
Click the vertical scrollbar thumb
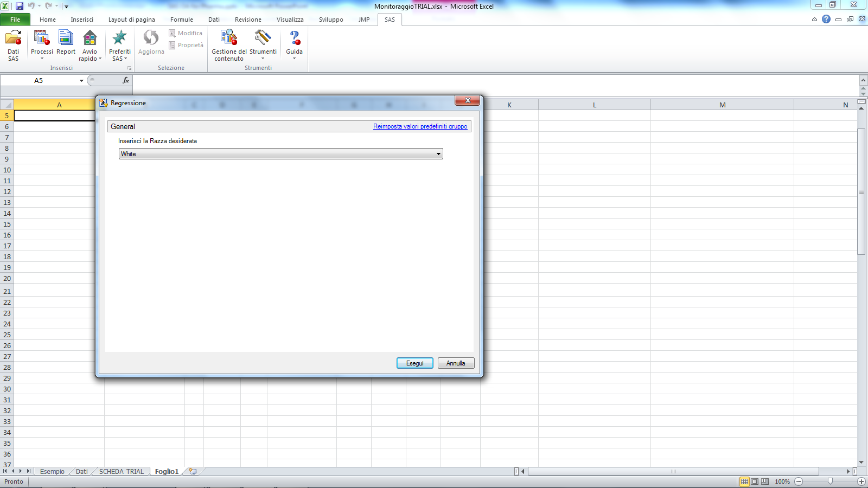tap(861, 191)
